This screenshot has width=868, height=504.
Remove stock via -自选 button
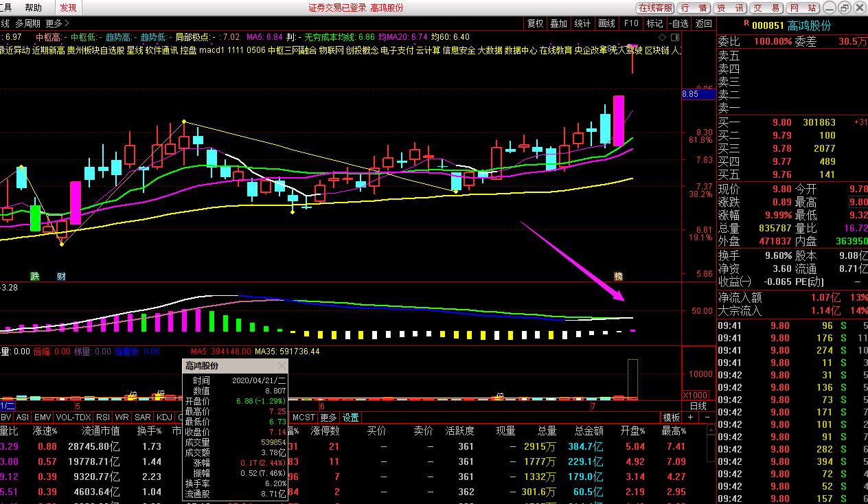678,23
